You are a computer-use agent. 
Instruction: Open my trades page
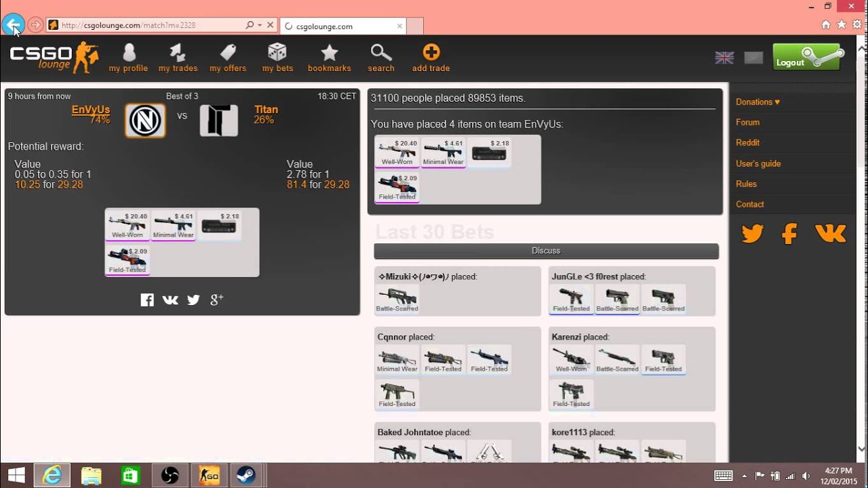[178, 58]
